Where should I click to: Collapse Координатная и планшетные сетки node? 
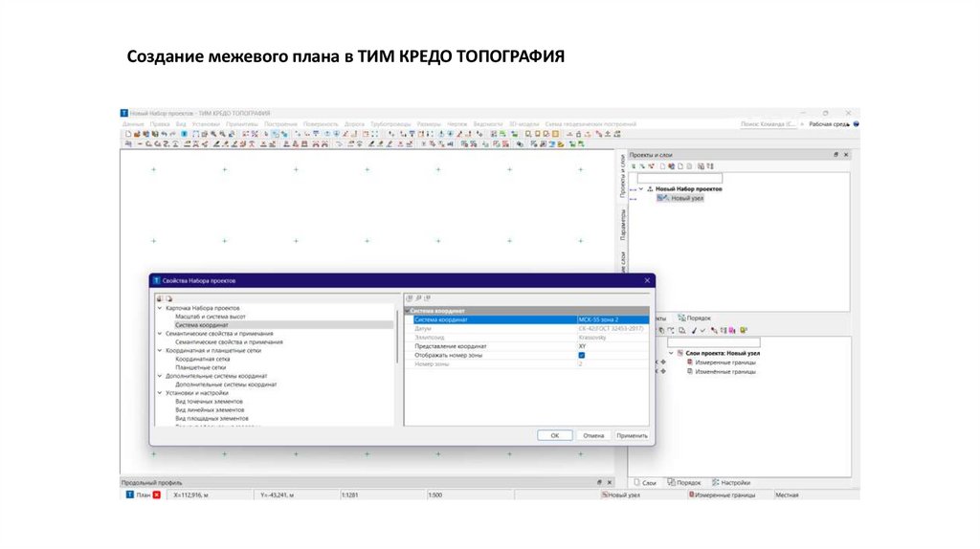pos(160,350)
